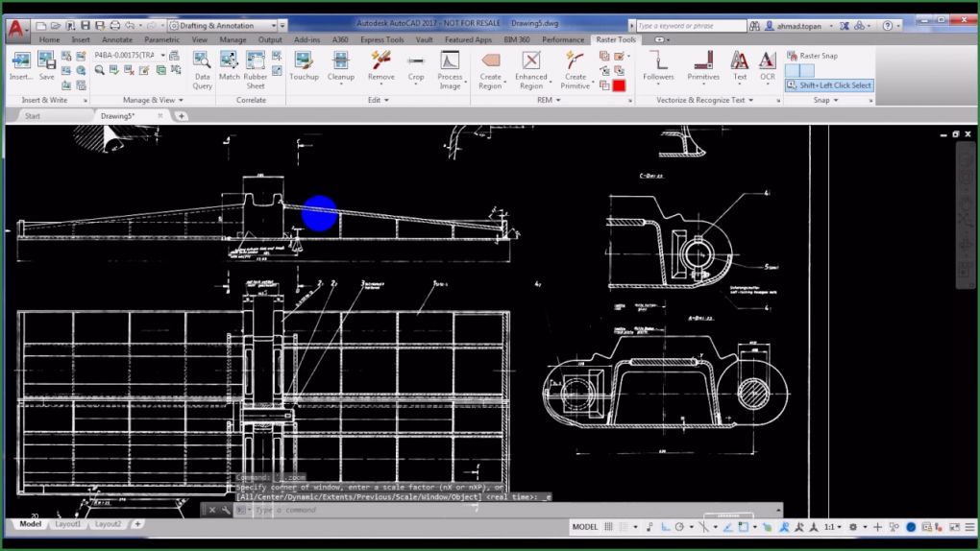Open the Annotate ribbon tab
The image size is (980, 551).
point(117,39)
